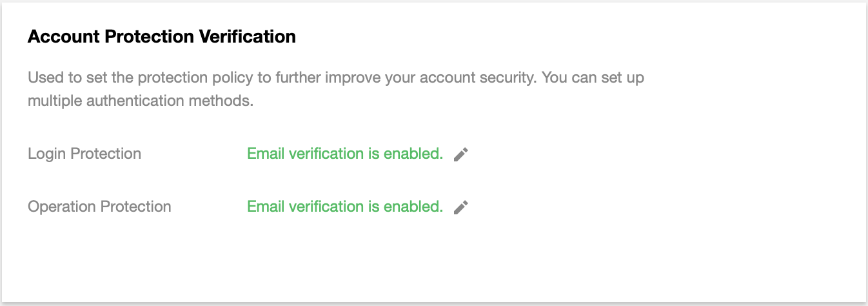The image size is (868, 306).
Task: Click the Login Protection label
Action: click(x=84, y=154)
